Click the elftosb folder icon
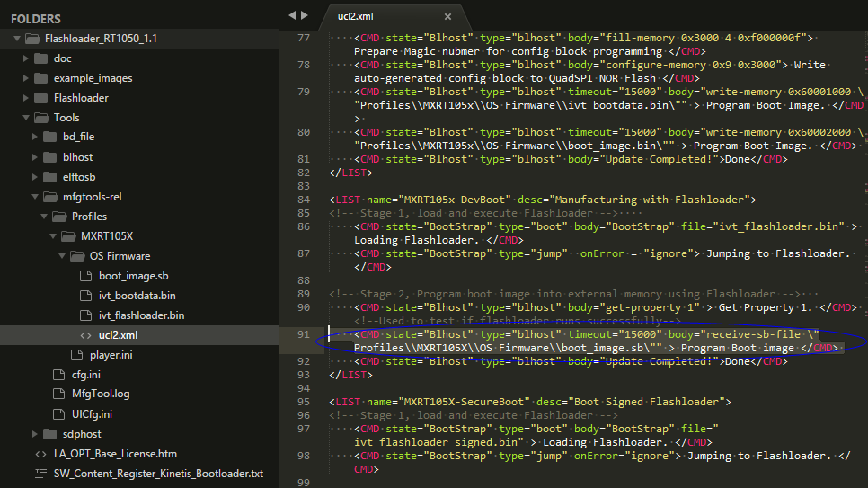Screen dimensions: 868x488 49,177
